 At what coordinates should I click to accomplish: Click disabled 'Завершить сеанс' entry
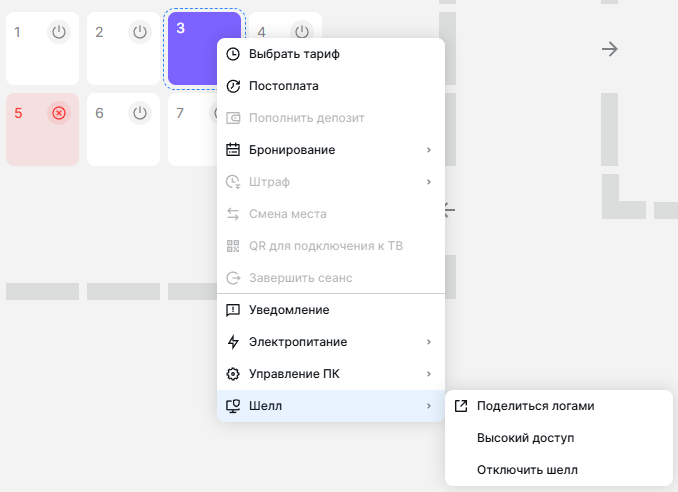click(331, 278)
